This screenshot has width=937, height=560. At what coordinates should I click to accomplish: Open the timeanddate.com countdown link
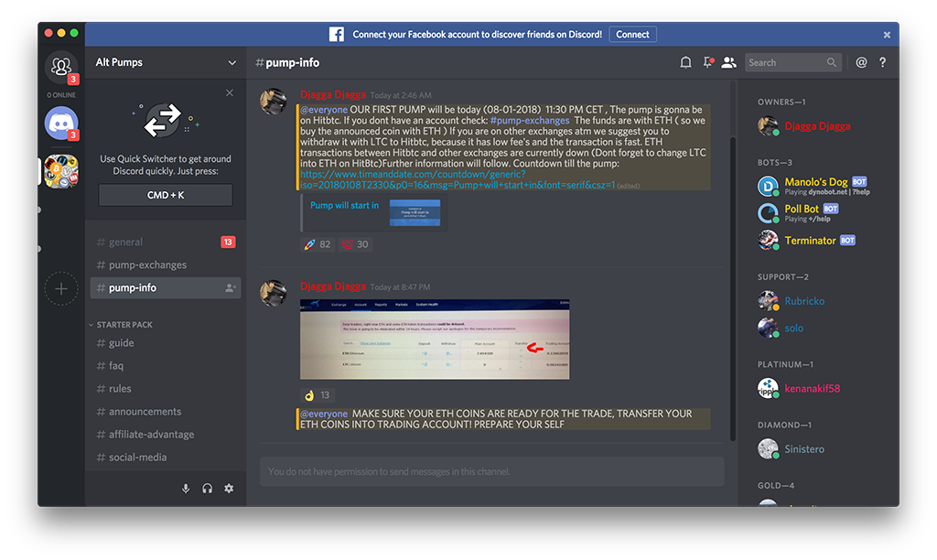pos(458,179)
